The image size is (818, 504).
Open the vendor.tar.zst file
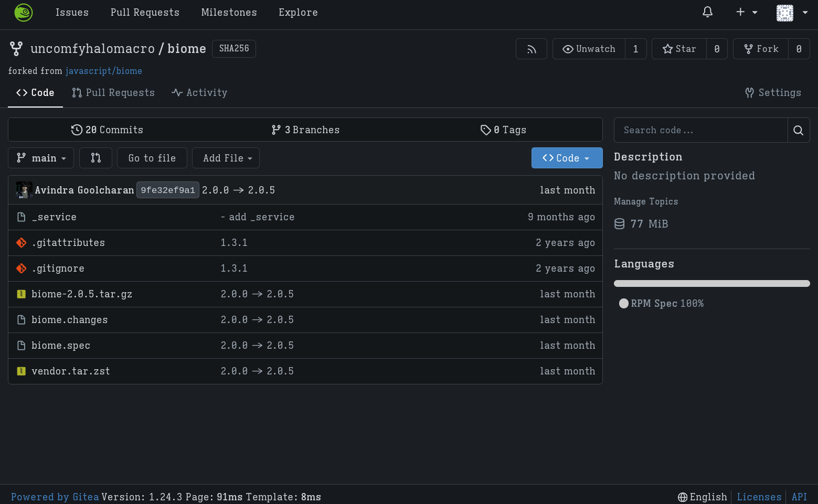[x=71, y=371]
